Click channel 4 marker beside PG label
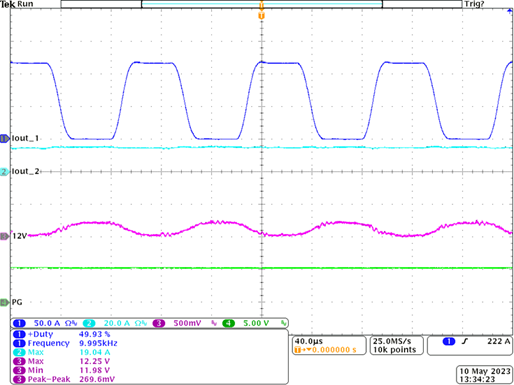The image size is (514, 385). click(5, 302)
